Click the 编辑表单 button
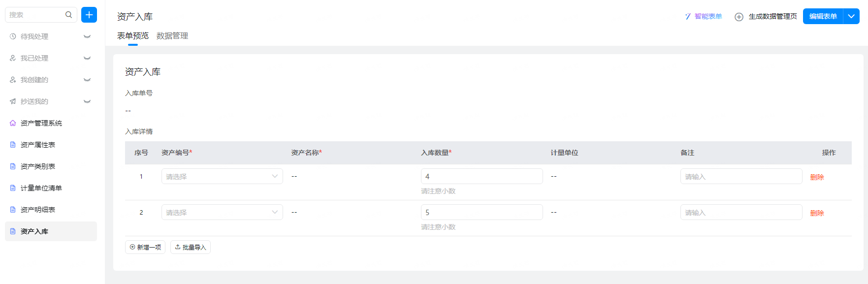Viewport: 868px width, 284px height. pyautogui.click(x=823, y=16)
